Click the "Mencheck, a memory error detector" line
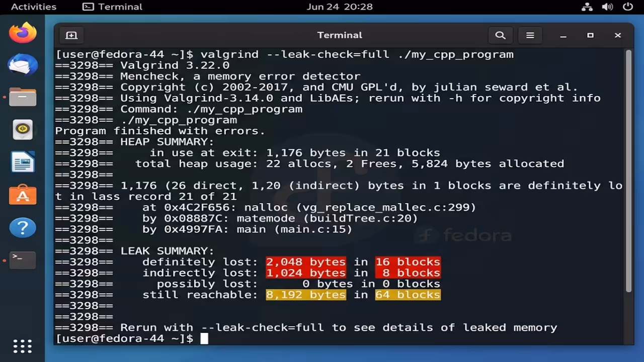Viewport: 644px width, 362px height. pos(240,76)
